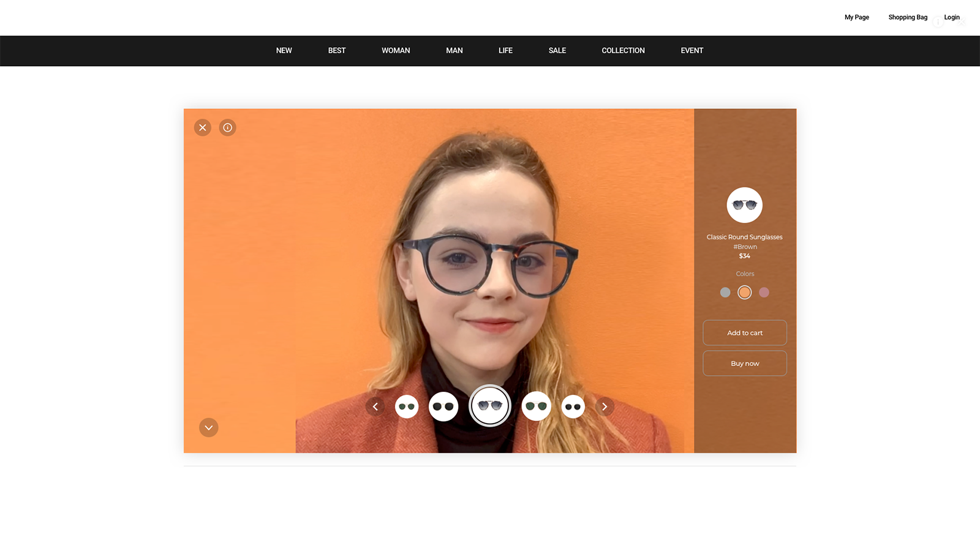The image size is (980, 551).
Task: Open the WOMAN menu category
Action: [x=396, y=51]
